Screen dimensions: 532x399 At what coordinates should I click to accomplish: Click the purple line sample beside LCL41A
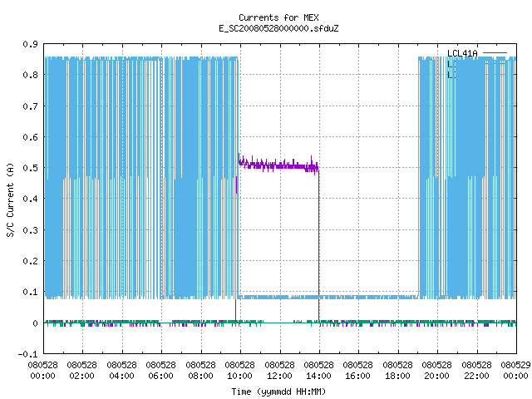495,53
